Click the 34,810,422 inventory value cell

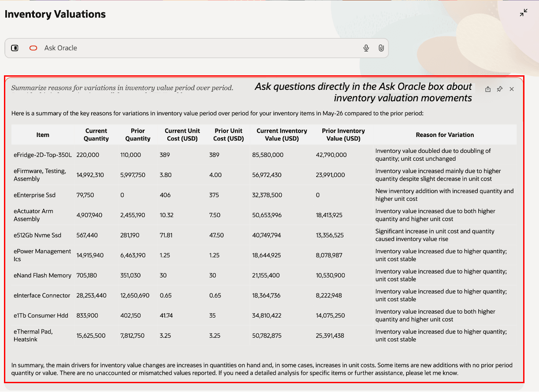point(267,315)
